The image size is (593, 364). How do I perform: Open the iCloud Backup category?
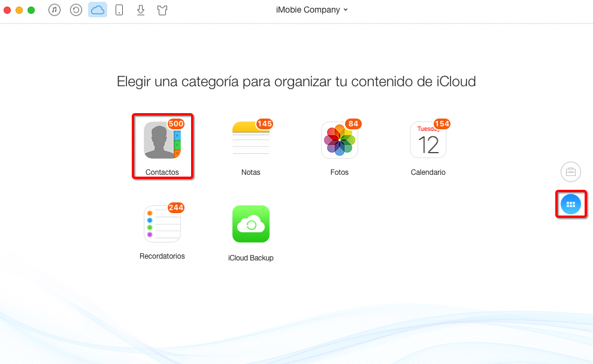[251, 224]
